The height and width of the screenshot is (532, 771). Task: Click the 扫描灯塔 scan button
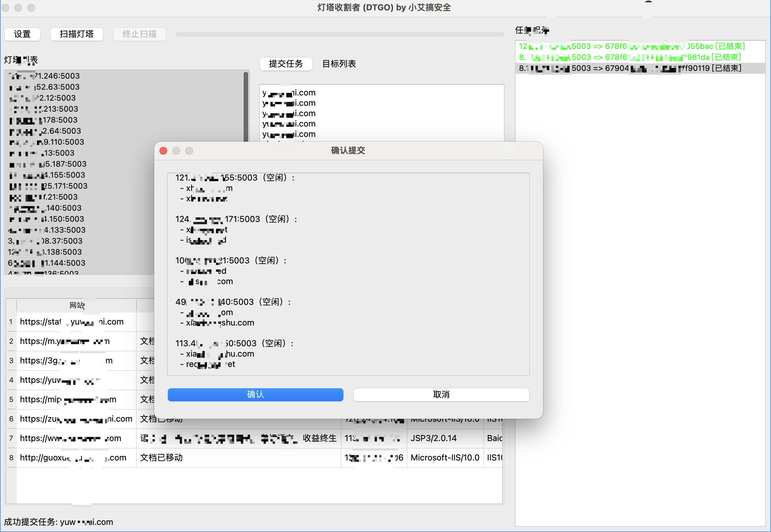[x=76, y=34]
